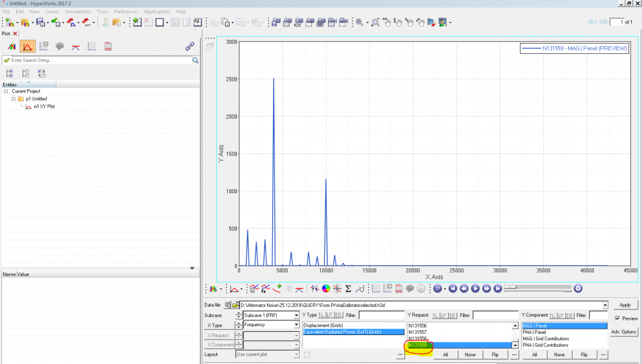Click the Add Page icon in the top toolbar
Image resolution: width=642 pixels, height=364 pixels.
(x=137, y=22)
